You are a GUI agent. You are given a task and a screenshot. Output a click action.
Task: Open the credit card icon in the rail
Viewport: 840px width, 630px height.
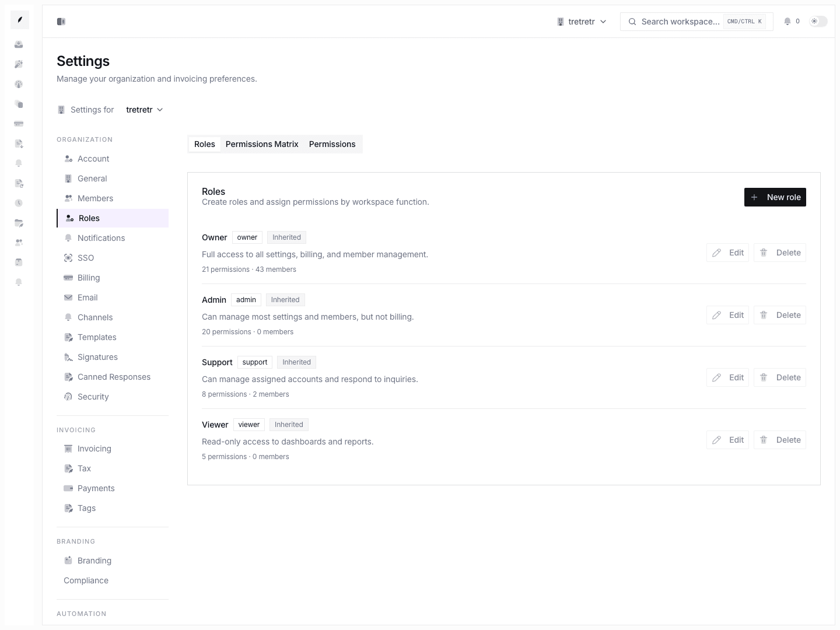pyautogui.click(x=19, y=124)
